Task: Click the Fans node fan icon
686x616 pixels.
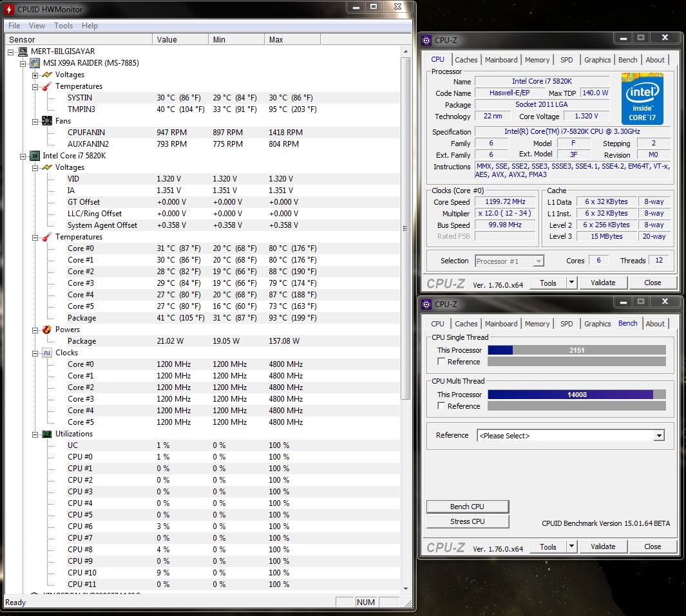Action: coord(47,120)
